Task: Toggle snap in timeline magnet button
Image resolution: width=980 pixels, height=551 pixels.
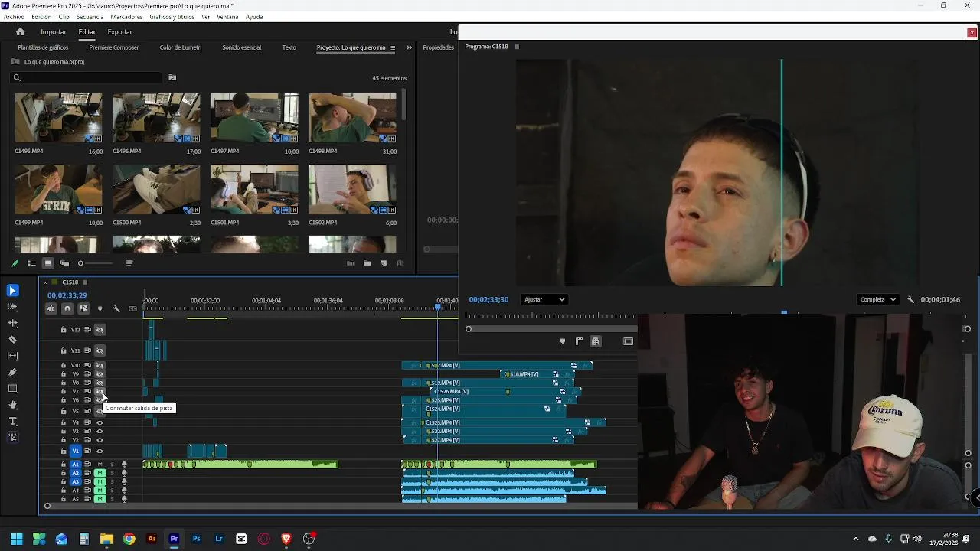Action: [67, 309]
